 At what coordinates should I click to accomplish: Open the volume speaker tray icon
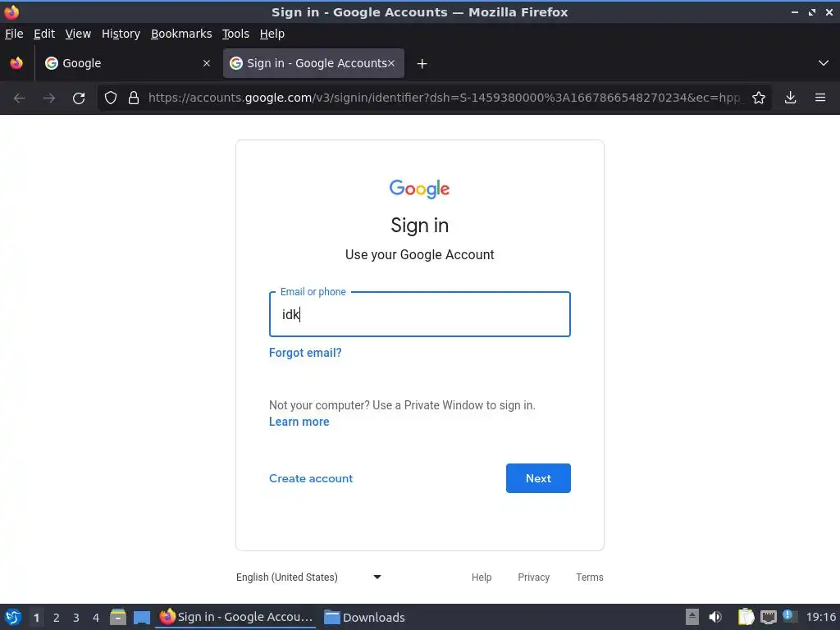(715, 617)
